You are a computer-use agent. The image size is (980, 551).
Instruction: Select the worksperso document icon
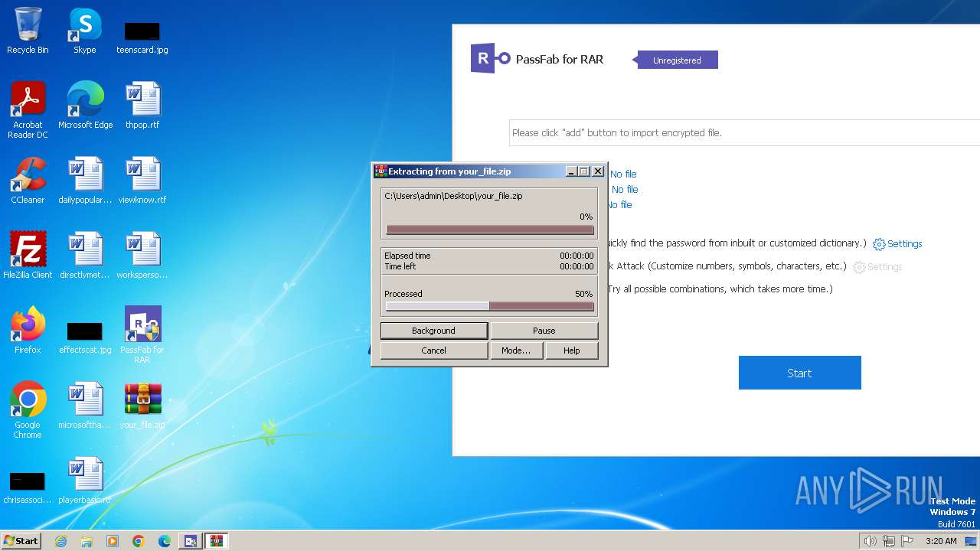point(142,256)
